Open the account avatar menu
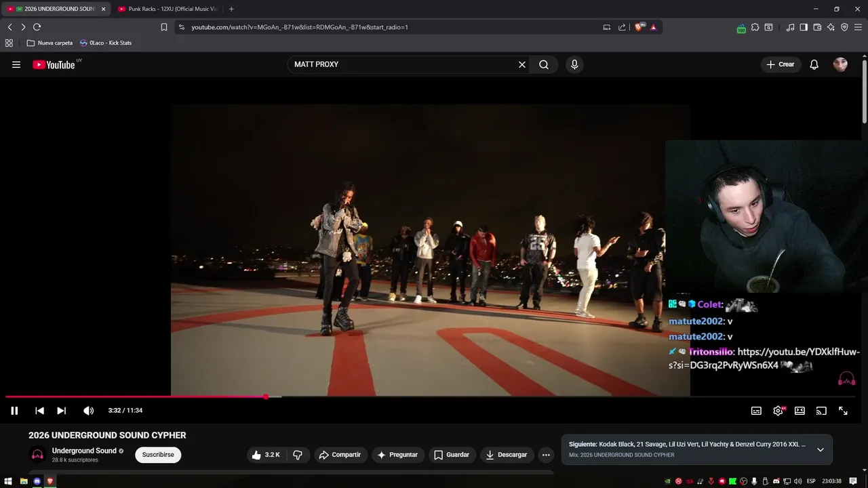This screenshot has height=488, width=868. 840,64
